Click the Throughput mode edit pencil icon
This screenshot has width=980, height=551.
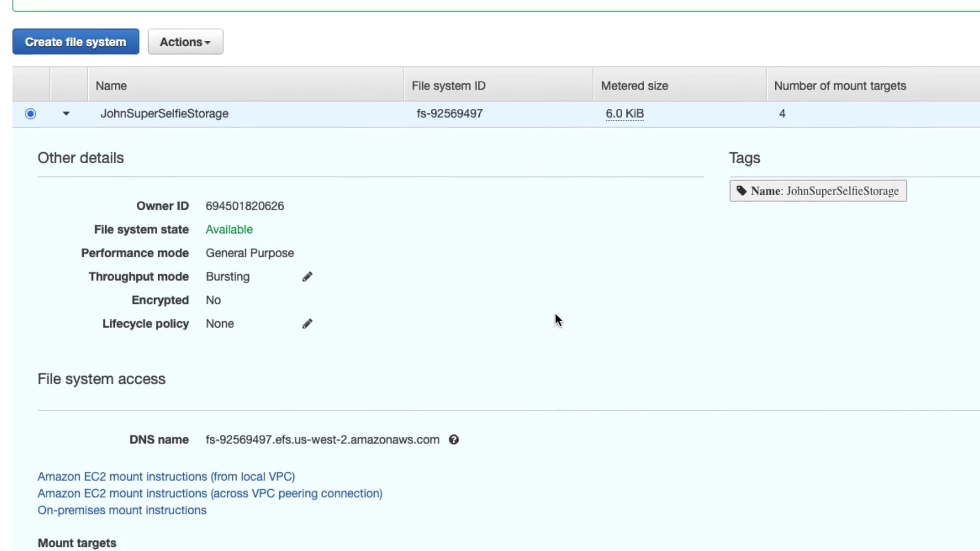[307, 277]
